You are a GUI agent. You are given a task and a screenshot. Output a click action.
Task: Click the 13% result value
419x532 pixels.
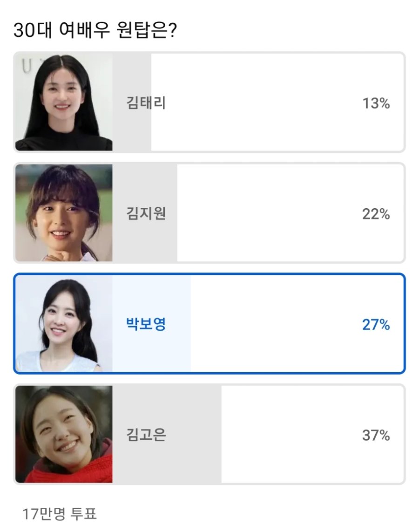click(376, 103)
